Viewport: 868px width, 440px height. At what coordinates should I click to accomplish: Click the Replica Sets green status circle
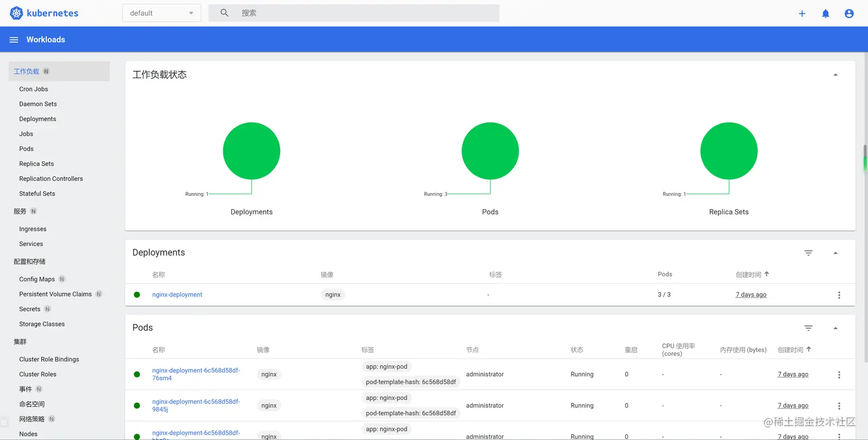[729, 151]
